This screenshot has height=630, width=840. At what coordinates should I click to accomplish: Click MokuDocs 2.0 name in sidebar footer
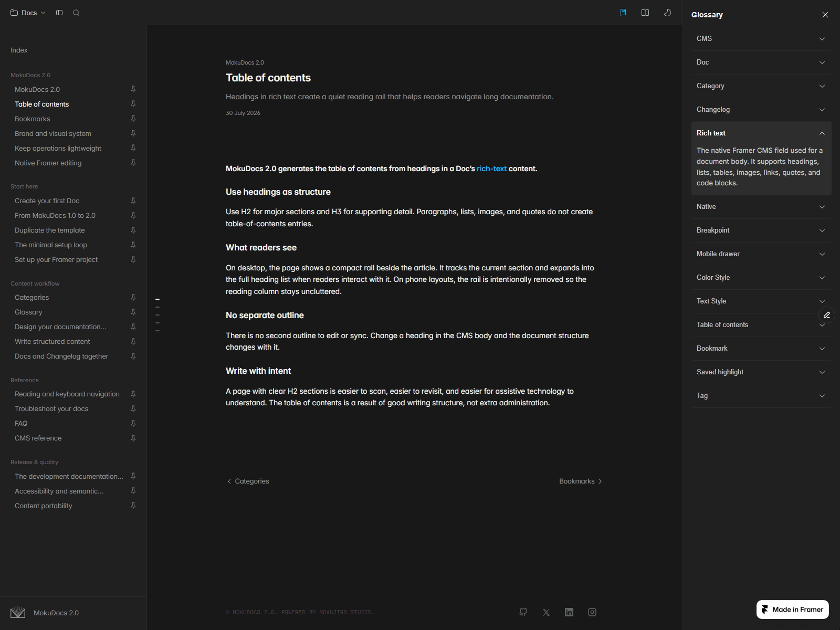(x=56, y=613)
